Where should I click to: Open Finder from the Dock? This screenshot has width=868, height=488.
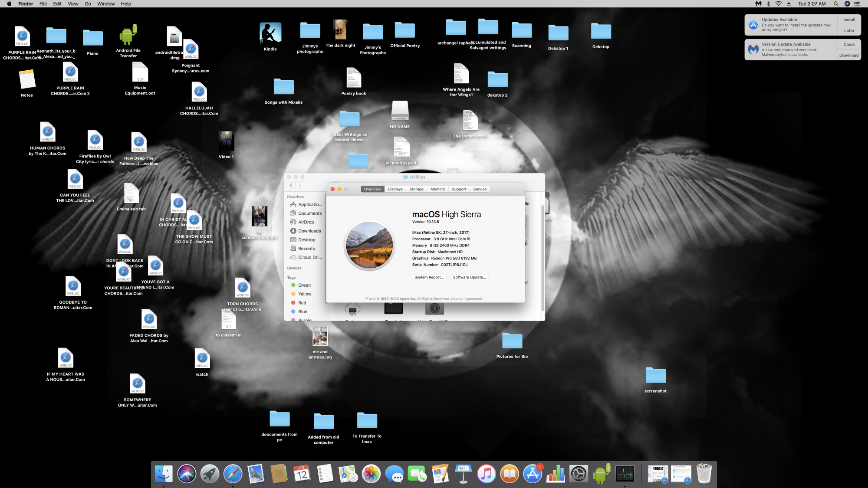pyautogui.click(x=164, y=474)
